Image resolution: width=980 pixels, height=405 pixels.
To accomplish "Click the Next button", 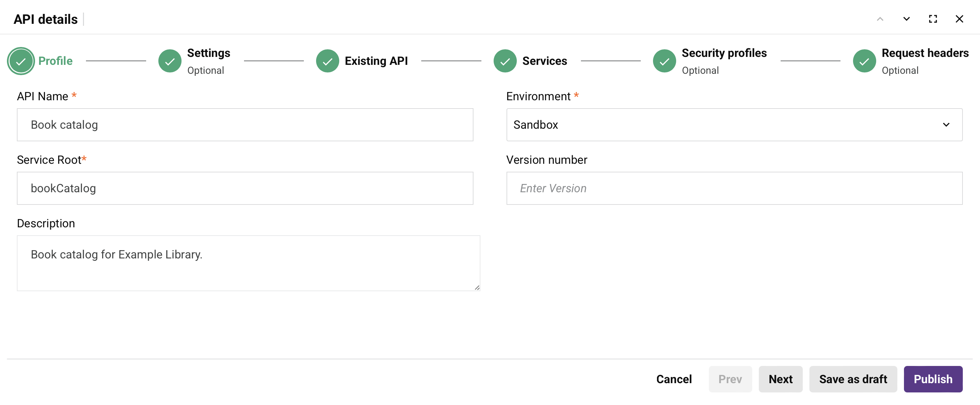I will point(780,379).
